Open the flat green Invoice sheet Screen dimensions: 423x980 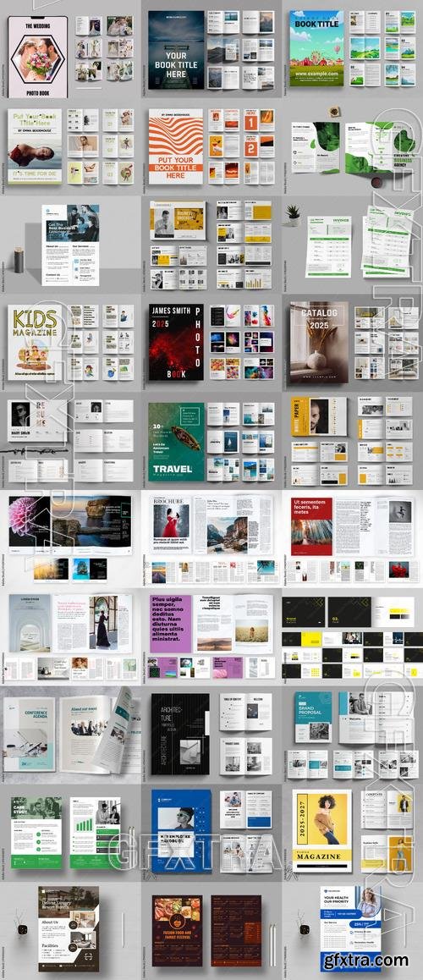(x=328, y=246)
